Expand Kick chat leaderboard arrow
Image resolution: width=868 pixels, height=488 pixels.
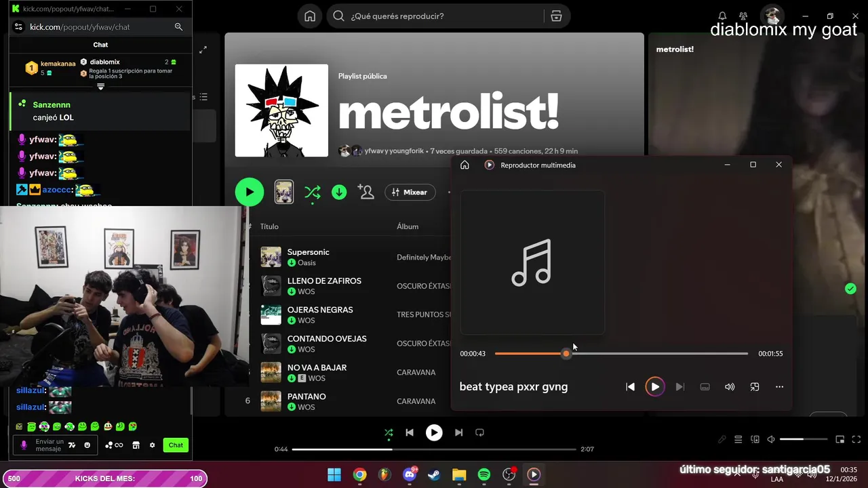pyautogui.click(x=100, y=87)
